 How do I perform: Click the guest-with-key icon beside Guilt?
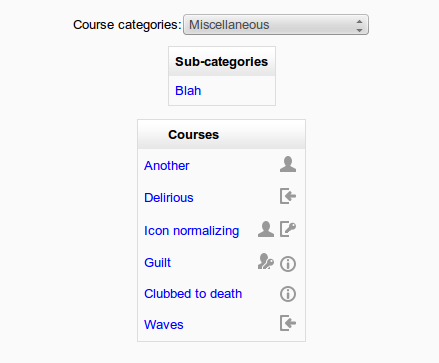[x=266, y=261]
